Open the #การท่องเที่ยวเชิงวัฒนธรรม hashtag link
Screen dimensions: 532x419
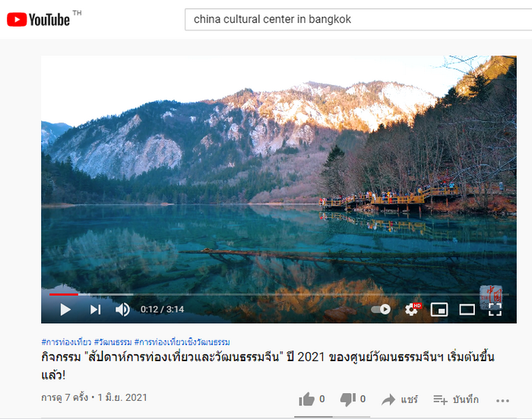point(182,342)
